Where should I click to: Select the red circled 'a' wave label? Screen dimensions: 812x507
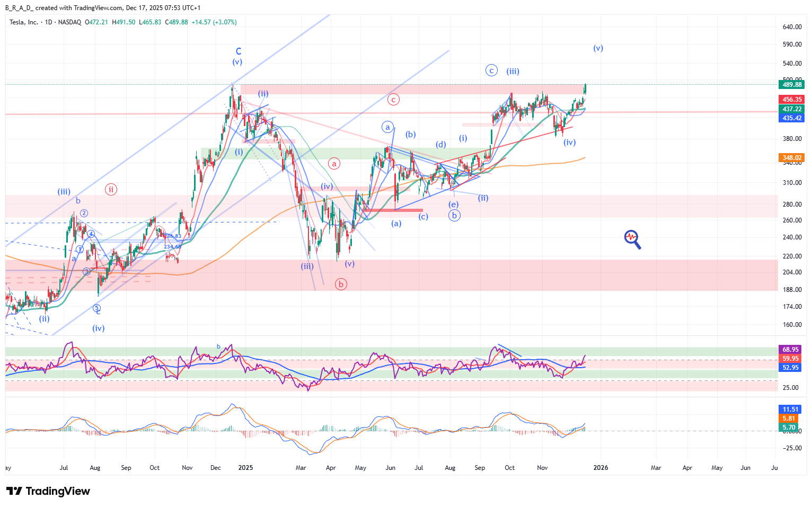point(334,164)
